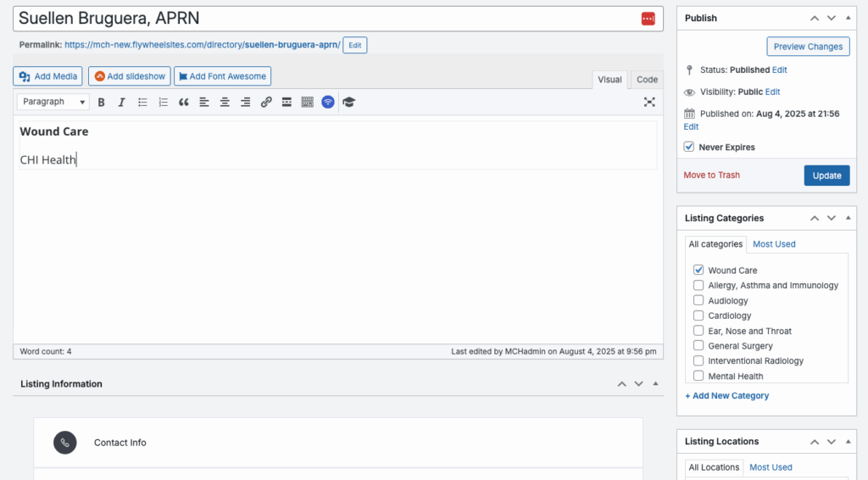Toggle the Never Expires checkbox

tap(689, 147)
